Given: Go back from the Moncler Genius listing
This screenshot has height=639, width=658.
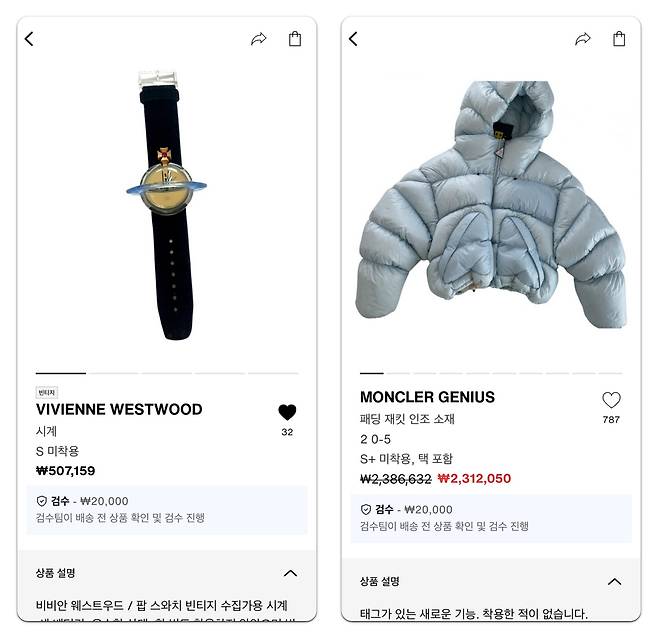Looking at the screenshot, I should click(x=353, y=39).
